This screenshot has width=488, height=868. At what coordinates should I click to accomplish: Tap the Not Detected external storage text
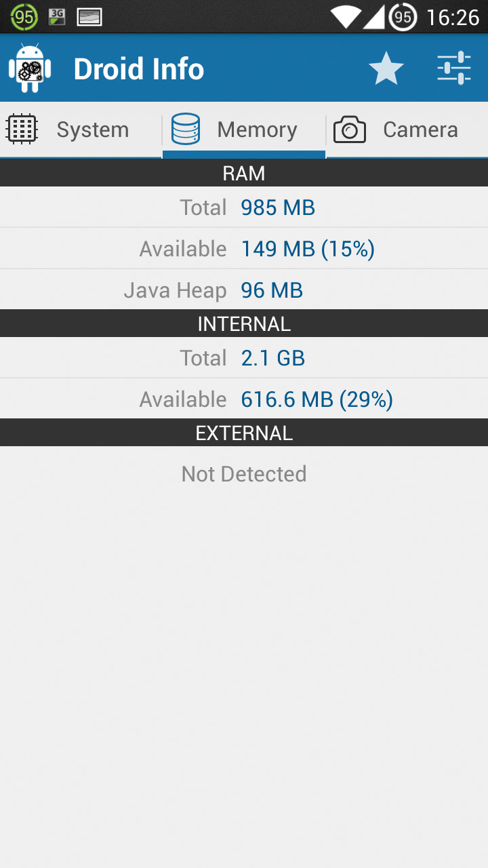(244, 473)
